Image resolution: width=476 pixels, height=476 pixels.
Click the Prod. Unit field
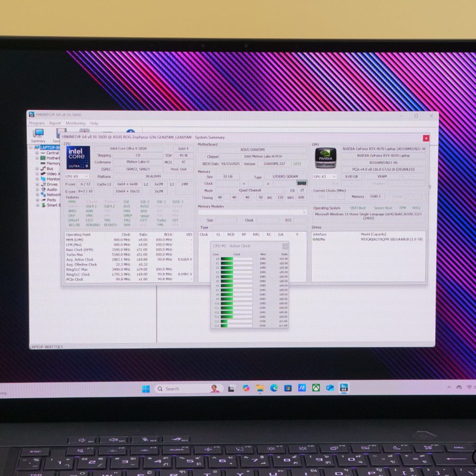[179, 169]
